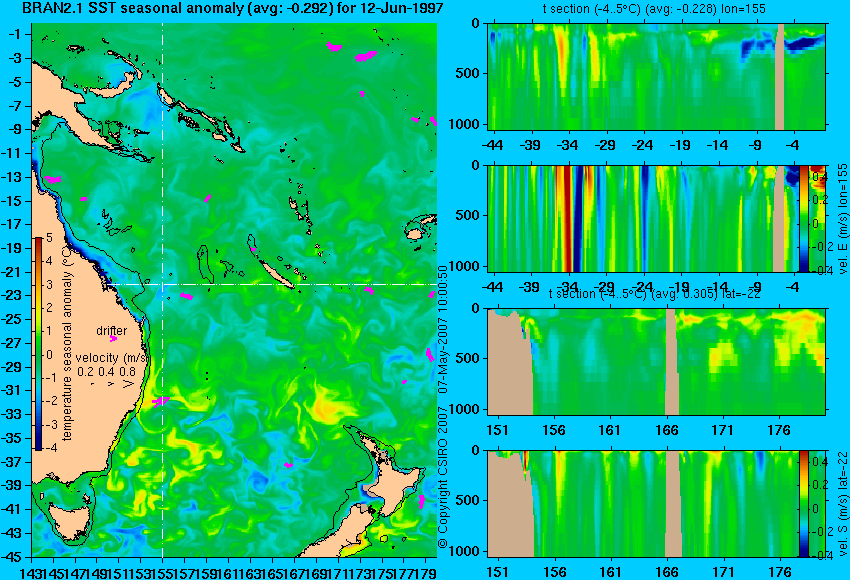The height and width of the screenshot is (580, 850).
Task: Click the eastward velocity colorbar
Action: point(804,218)
